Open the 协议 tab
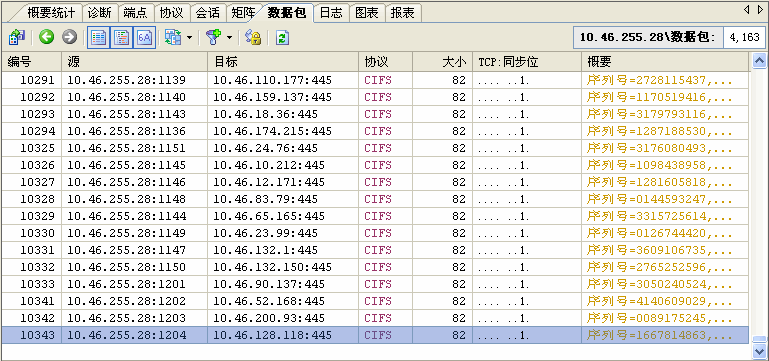 (172, 13)
